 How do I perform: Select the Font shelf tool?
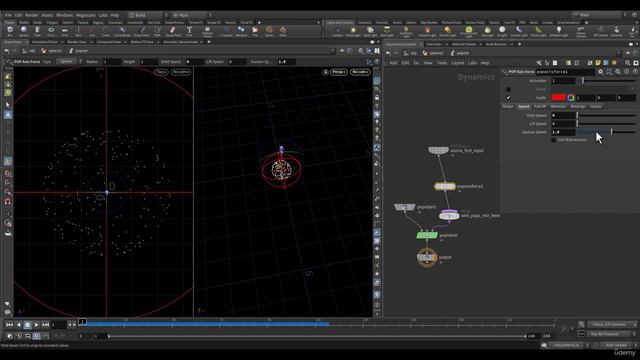(x=189, y=31)
